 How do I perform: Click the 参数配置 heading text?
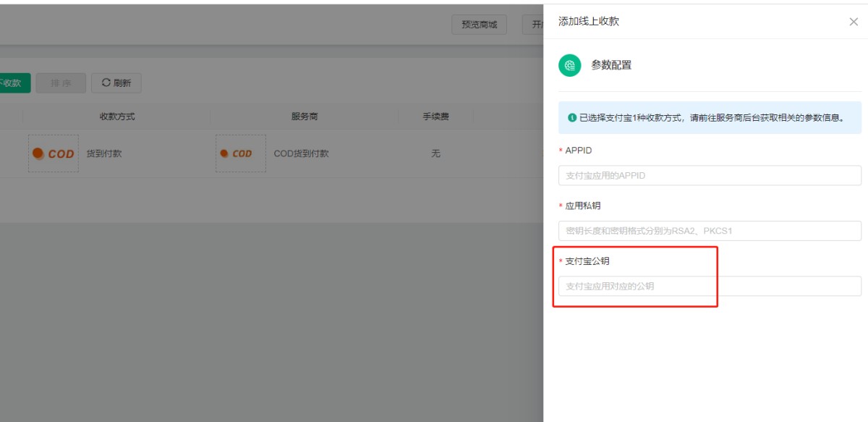[x=611, y=65]
